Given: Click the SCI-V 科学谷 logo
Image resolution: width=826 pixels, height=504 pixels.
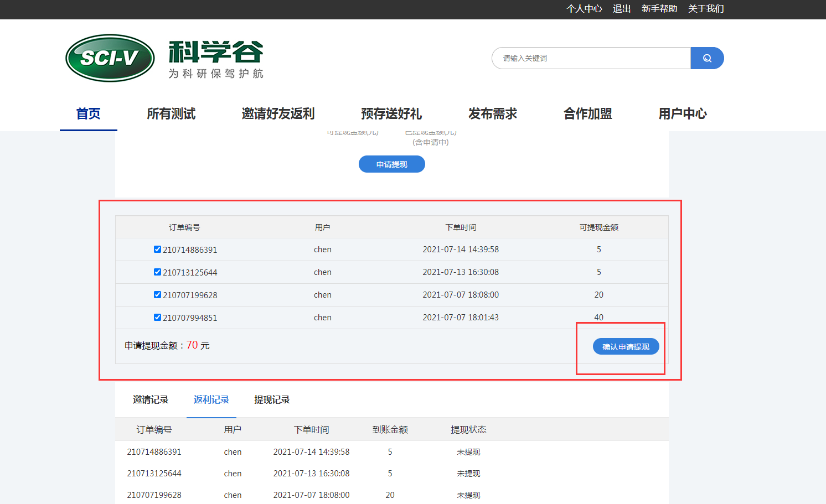Looking at the screenshot, I should pyautogui.click(x=164, y=58).
